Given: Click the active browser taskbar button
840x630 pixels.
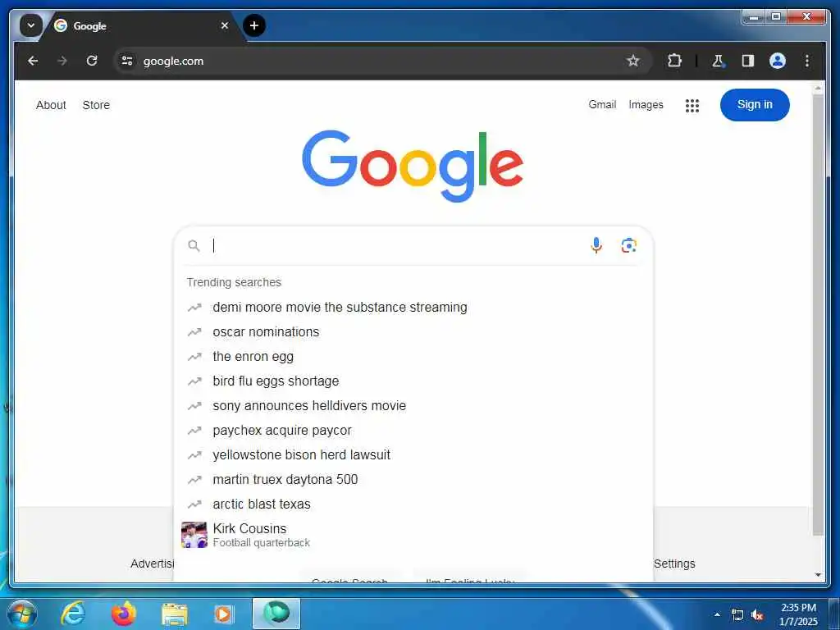Looking at the screenshot, I should tap(276, 614).
